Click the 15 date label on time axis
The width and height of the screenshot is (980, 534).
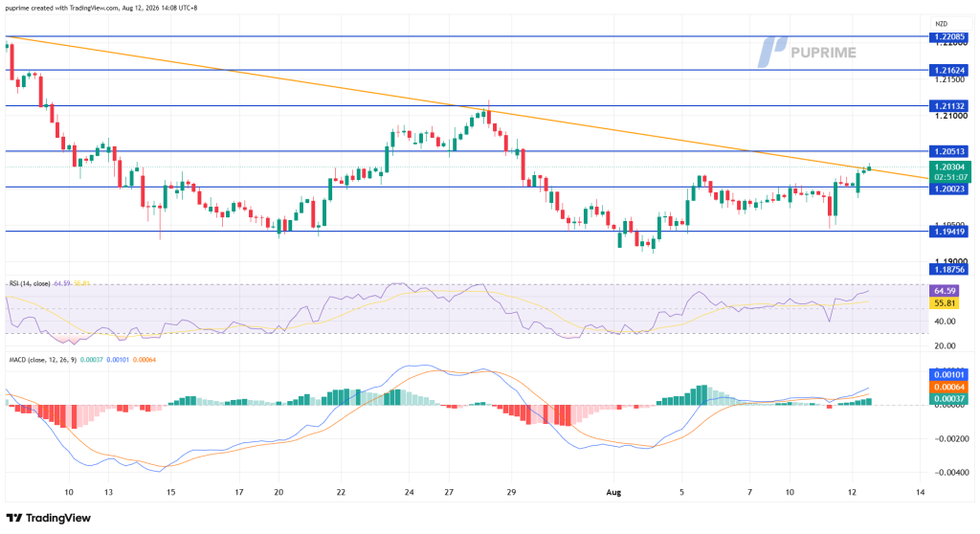170,493
